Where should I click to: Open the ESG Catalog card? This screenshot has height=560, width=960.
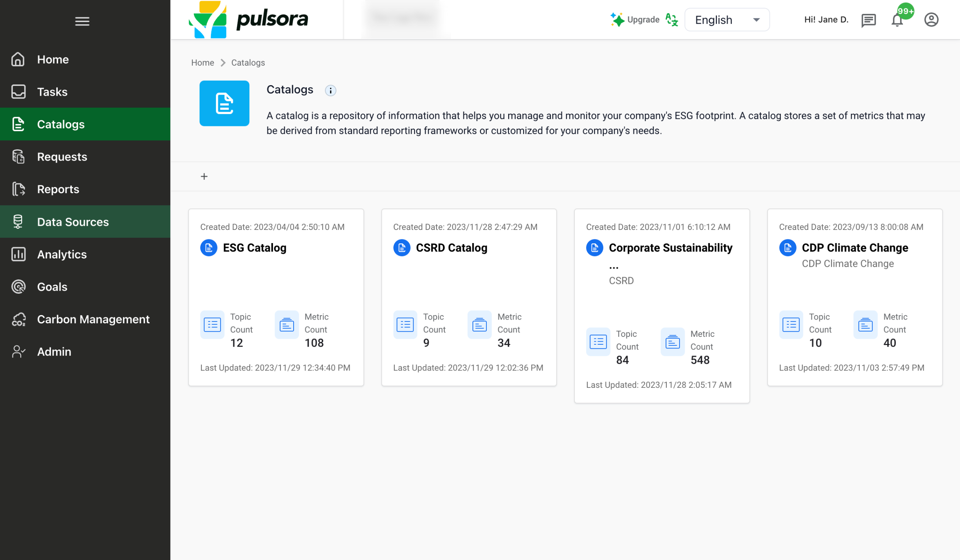click(x=255, y=248)
